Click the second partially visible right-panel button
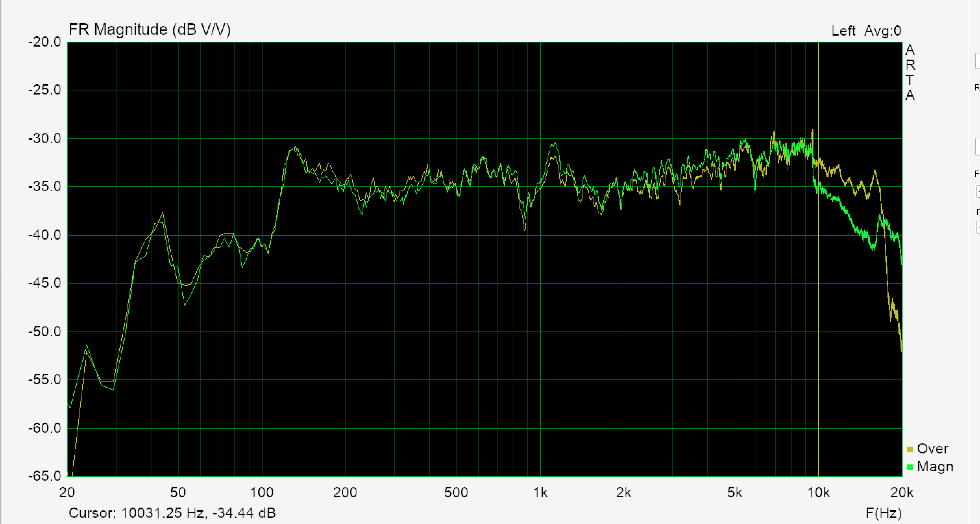Viewport: 980px width, 524px height. click(978, 146)
